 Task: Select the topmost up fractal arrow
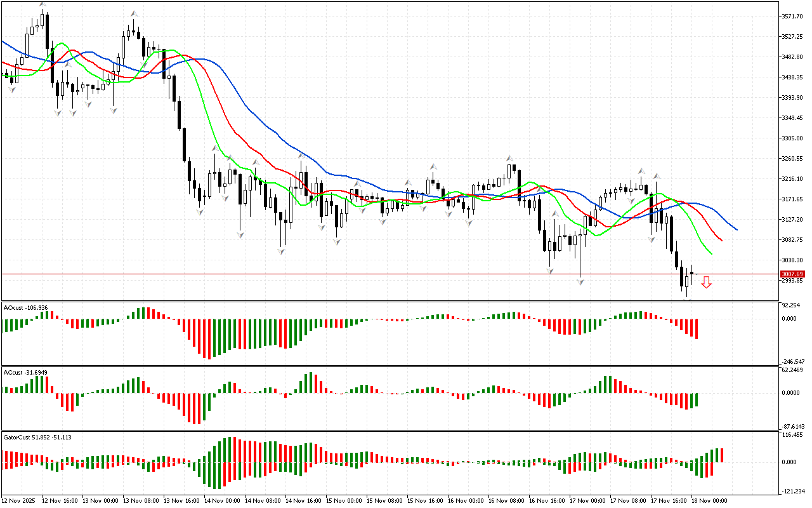pyautogui.click(x=43, y=5)
